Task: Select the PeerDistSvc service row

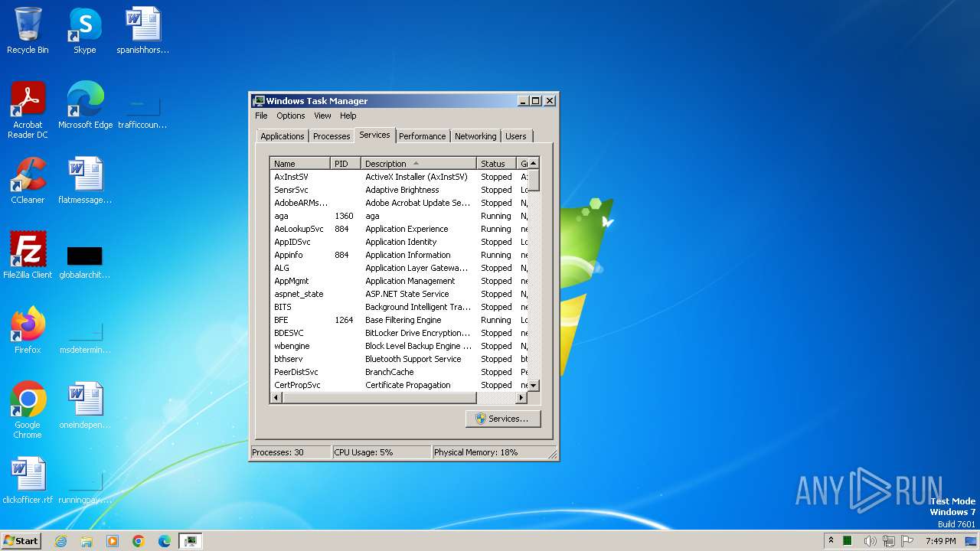Action: coord(399,372)
